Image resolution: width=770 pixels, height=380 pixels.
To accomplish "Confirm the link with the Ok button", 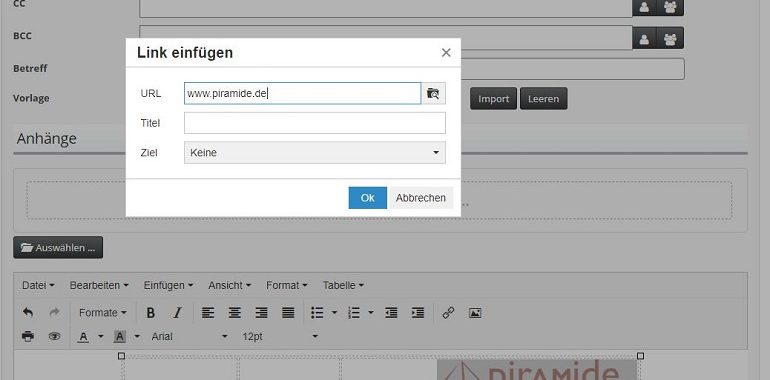I will click(x=368, y=198).
